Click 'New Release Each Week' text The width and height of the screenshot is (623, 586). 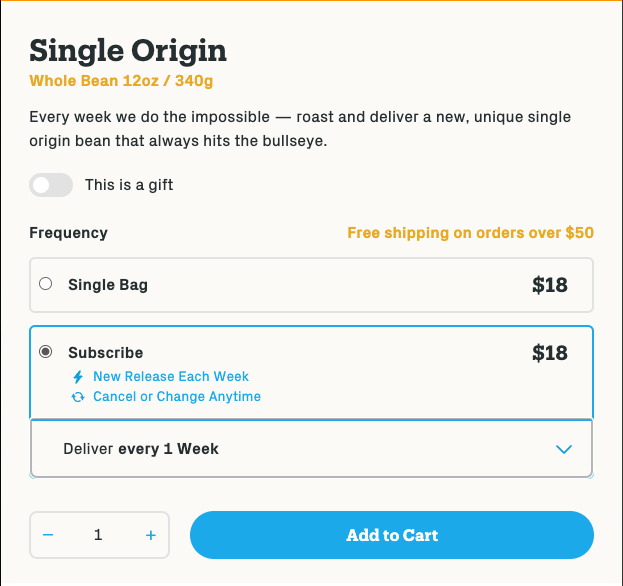point(170,377)
